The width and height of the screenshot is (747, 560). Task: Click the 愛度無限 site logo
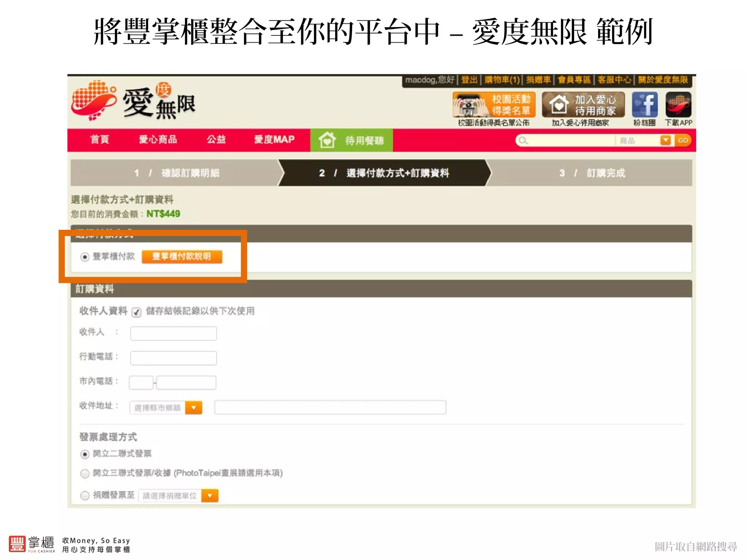pos(133,101)
